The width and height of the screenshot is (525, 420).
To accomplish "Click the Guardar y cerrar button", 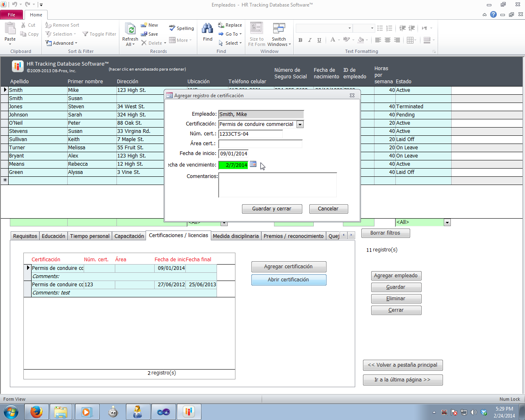I will [272, 209].
